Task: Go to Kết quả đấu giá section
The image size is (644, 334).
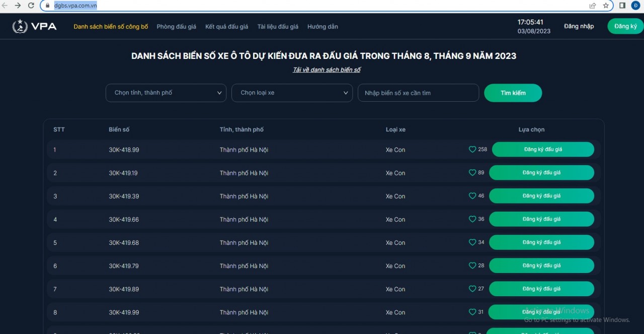Action: 226,26
